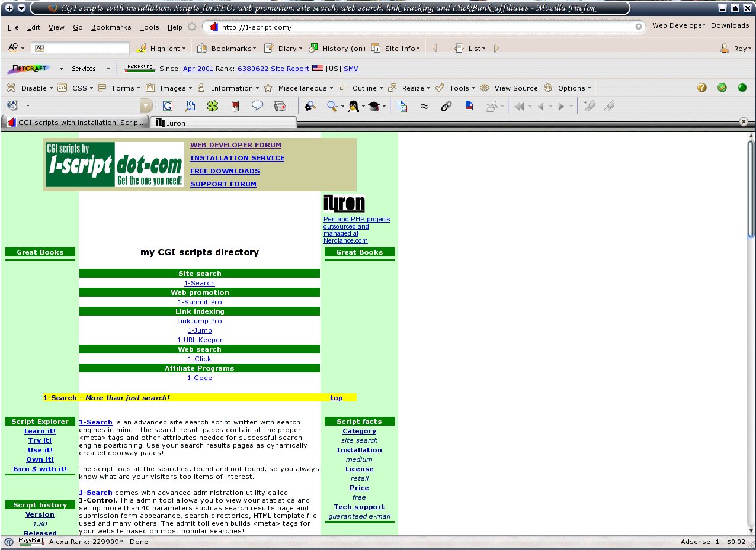Click the Google logo in Google toolbar
Image resolution: width=756 pixels, height=550 pixels.
click(x=12, y=106)
